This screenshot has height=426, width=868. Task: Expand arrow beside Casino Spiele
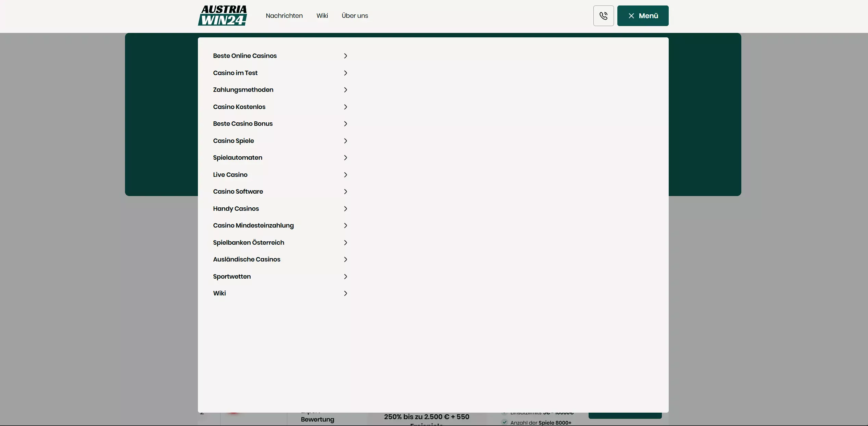click(345, 141)
